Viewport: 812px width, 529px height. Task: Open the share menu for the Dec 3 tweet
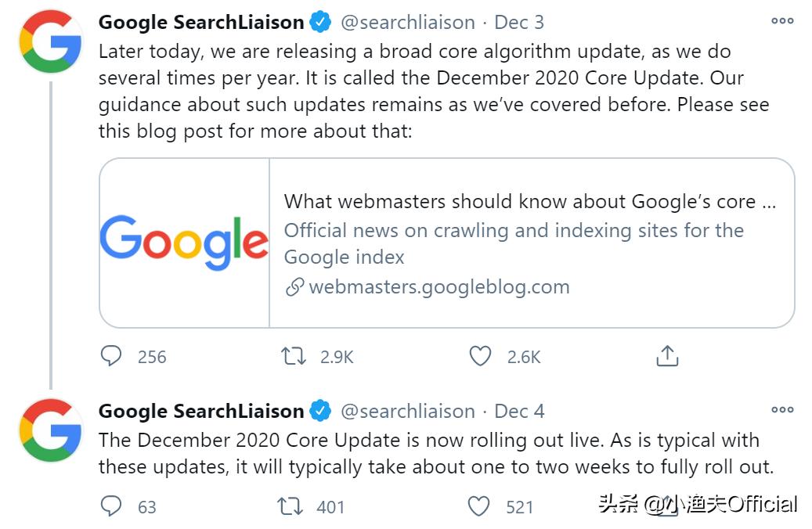tap(666, 356)
